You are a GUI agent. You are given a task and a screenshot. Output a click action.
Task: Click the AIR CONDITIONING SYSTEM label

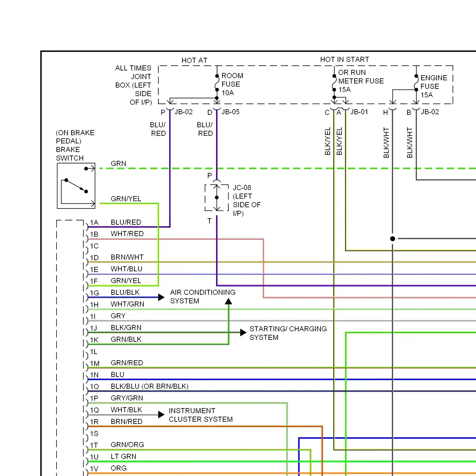(203, 296)
